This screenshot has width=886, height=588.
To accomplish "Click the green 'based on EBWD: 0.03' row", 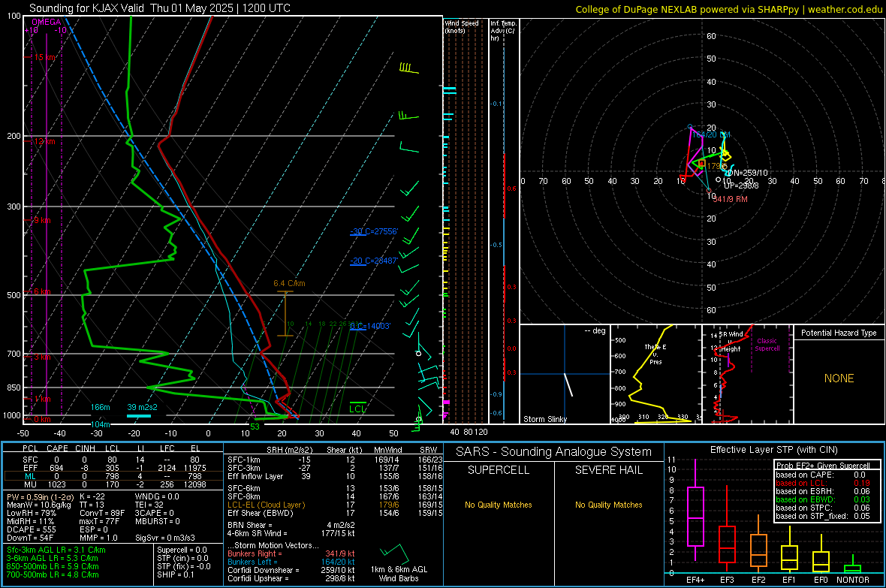I will (x=823, y=499).
